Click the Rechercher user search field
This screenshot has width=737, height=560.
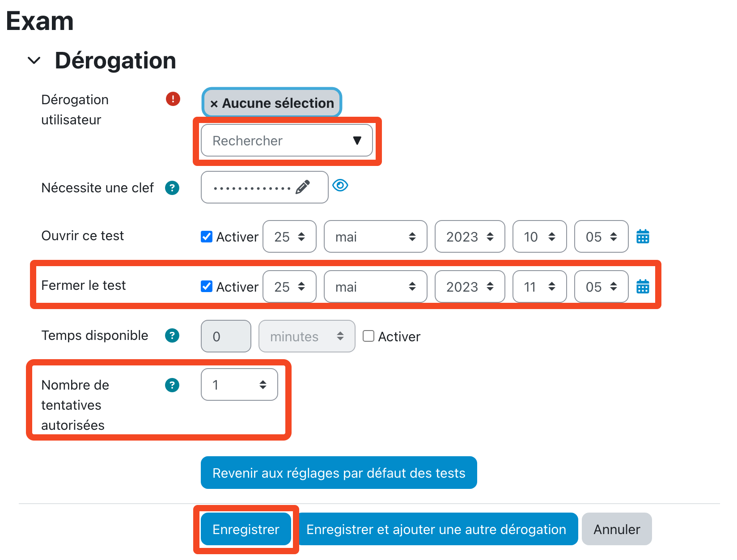coord(277,140)
